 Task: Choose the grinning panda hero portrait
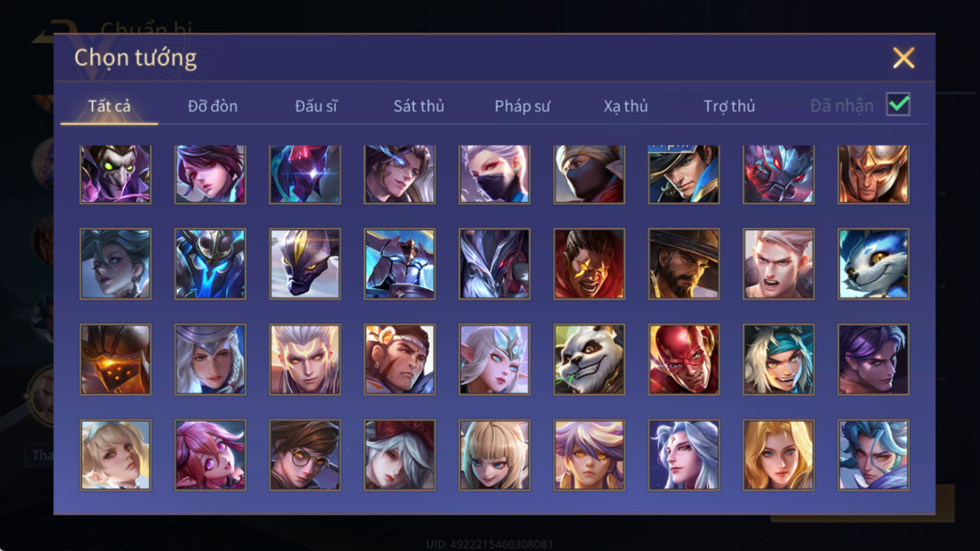click(589, 360)
